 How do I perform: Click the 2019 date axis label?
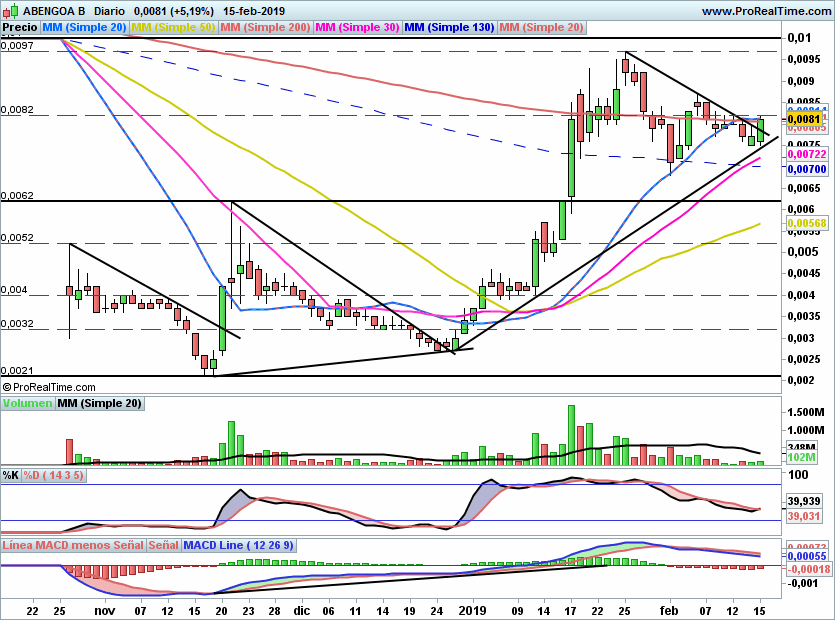click(473, 610)
